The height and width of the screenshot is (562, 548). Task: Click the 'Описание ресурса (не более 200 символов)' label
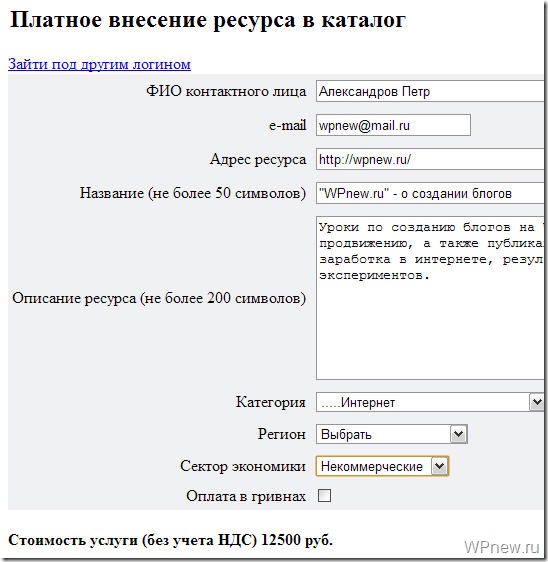(159, 298)
